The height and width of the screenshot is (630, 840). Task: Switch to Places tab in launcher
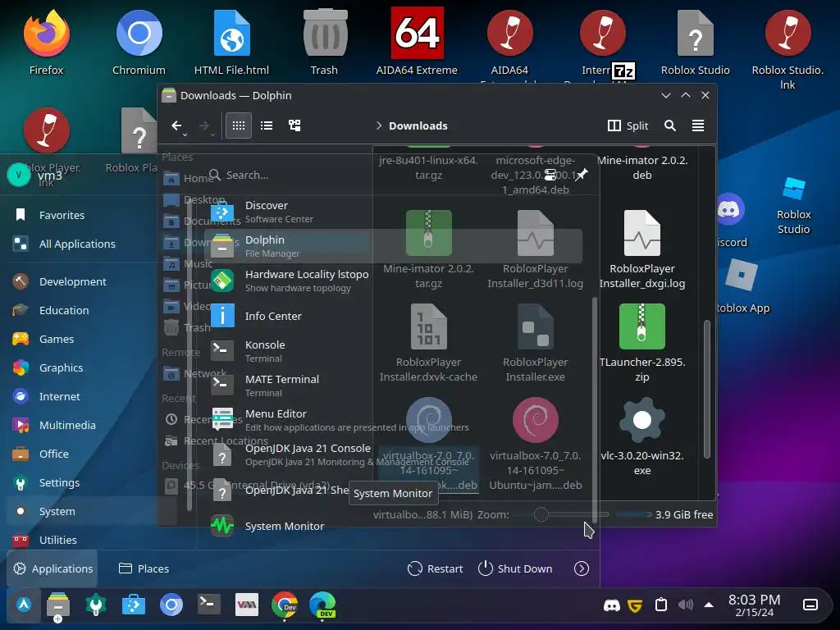tap(144, 568)
